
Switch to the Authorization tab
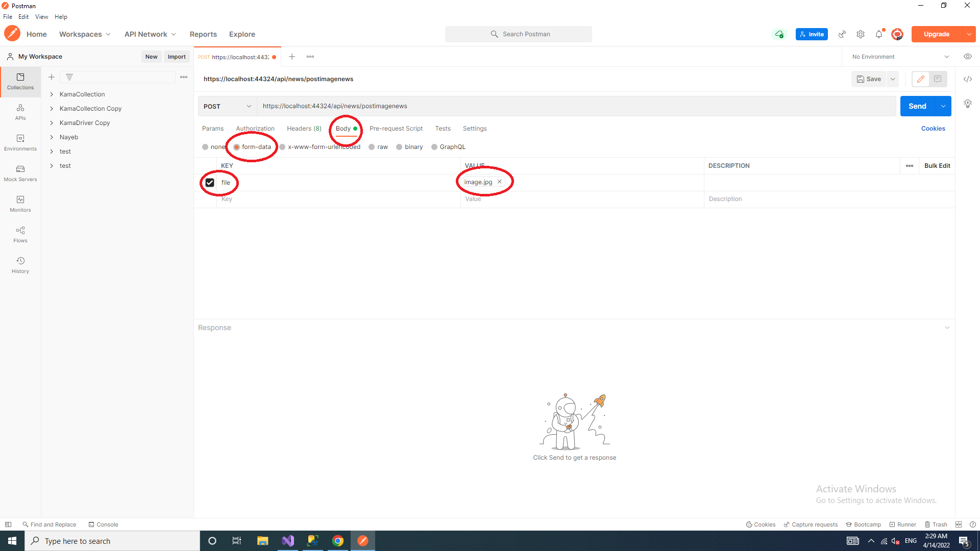pos(255,129)
